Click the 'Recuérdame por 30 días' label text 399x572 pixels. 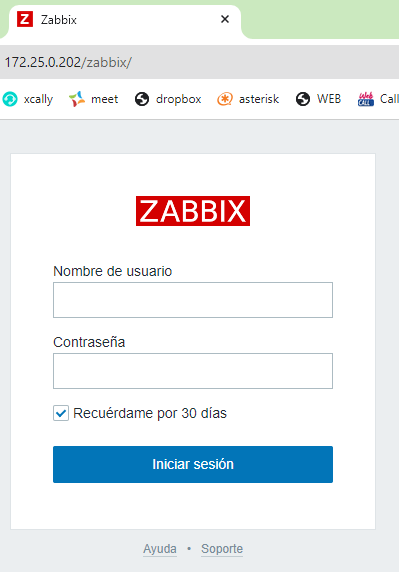point(150,413)
